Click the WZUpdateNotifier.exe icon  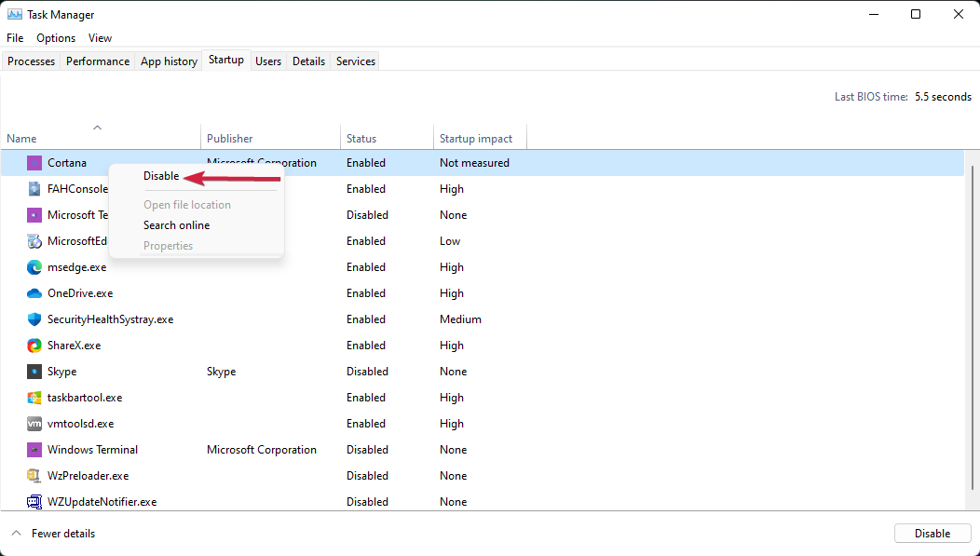(34, 502)
